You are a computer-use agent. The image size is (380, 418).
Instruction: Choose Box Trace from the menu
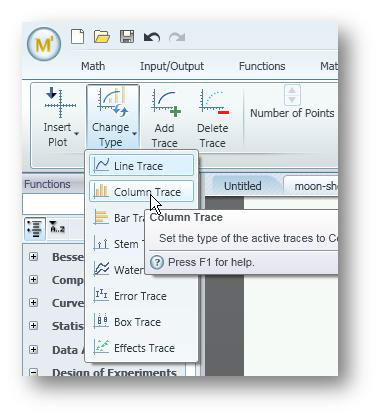tap(141, 322)
